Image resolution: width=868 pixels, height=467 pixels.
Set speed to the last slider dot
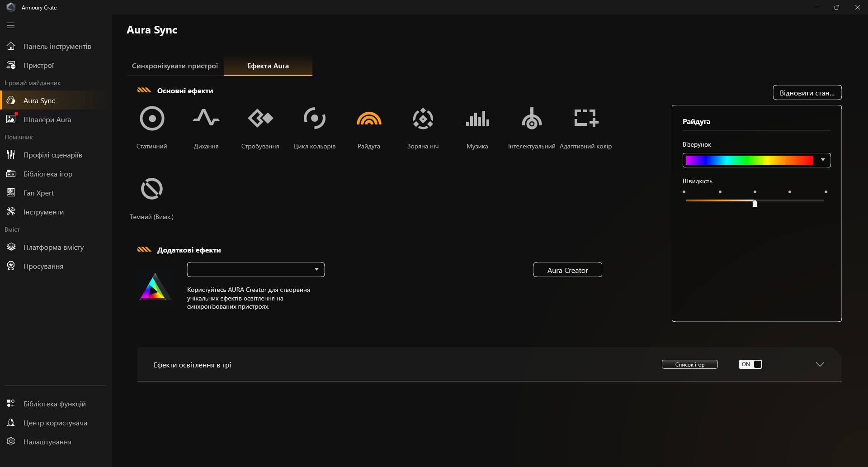click(x=826, y=192)
